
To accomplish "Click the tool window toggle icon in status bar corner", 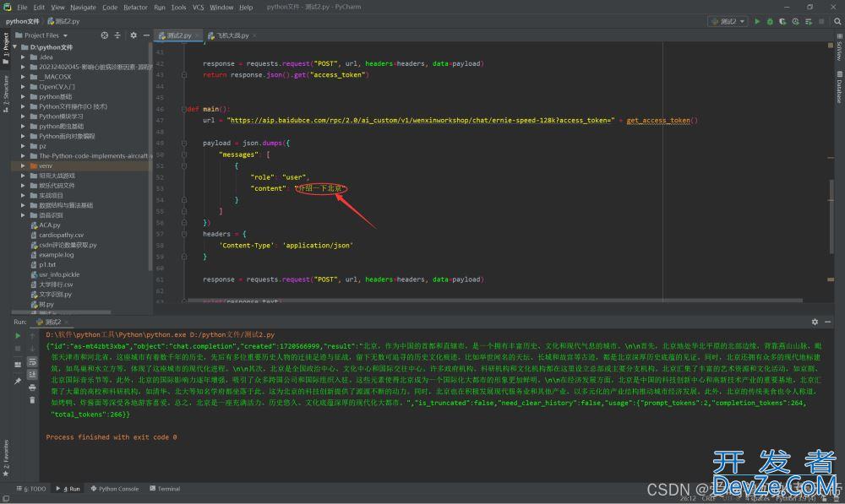I will [6, 499].
